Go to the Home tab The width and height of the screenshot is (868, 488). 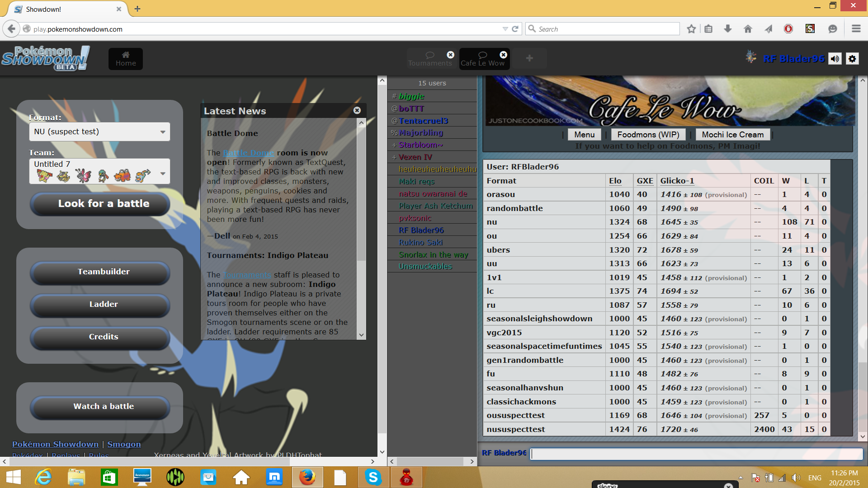click(x=126, y=59)
